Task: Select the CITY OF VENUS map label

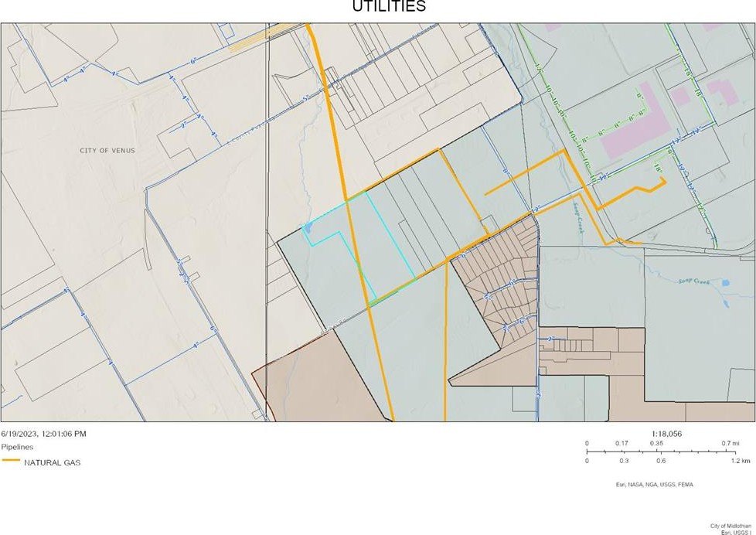Action: pos(107,150)
